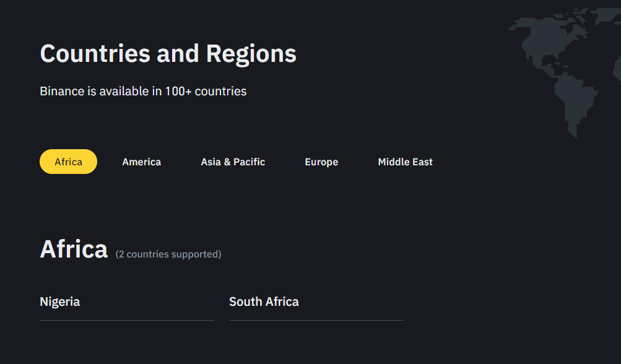Click the "(2 countries supported)" label

coord(168,254)
